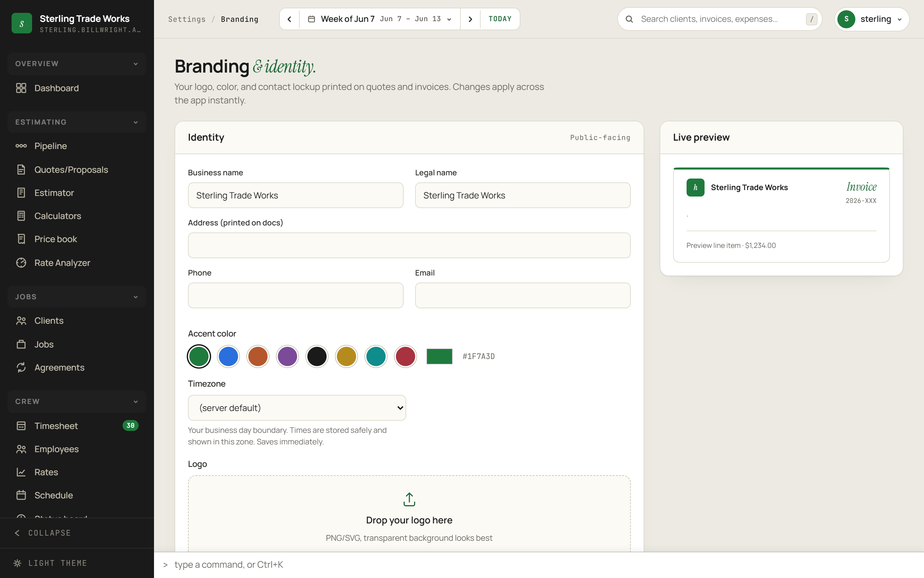This screenshot has height=578, width=924.
Task: Collapse the OVERVIEW section
Action: [77, 64]
